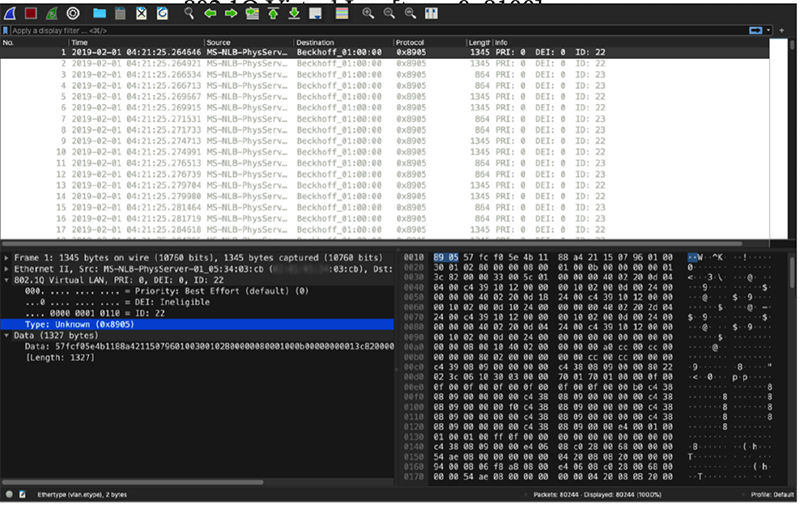Collapse the Data (1327 bytes) node
This screenshot has height=508, width=800.
click(x=7, y=336)
